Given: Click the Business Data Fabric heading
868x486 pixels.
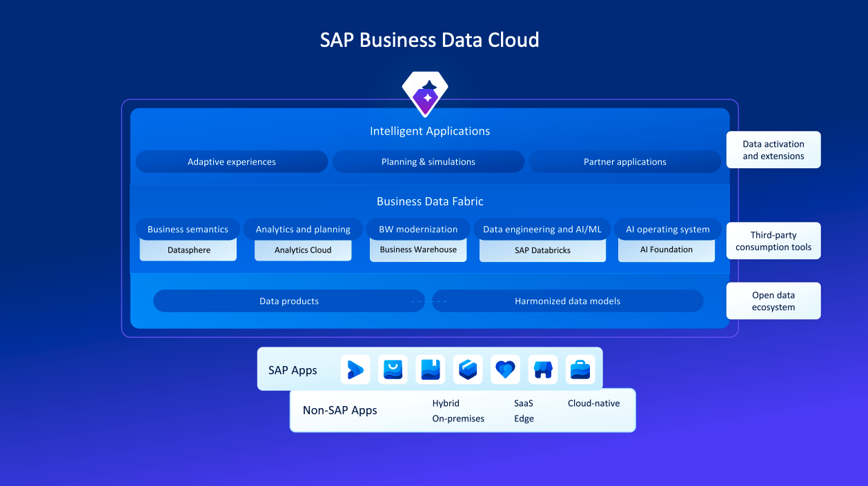Looking at the screenshot, I should (430, 201).
